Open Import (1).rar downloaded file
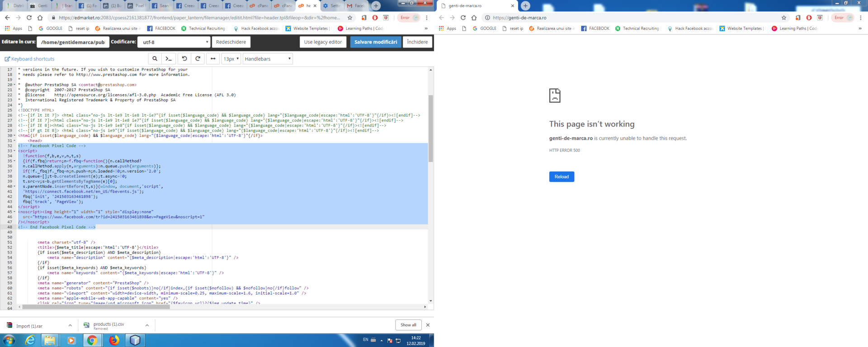 [x=29, y=326]
